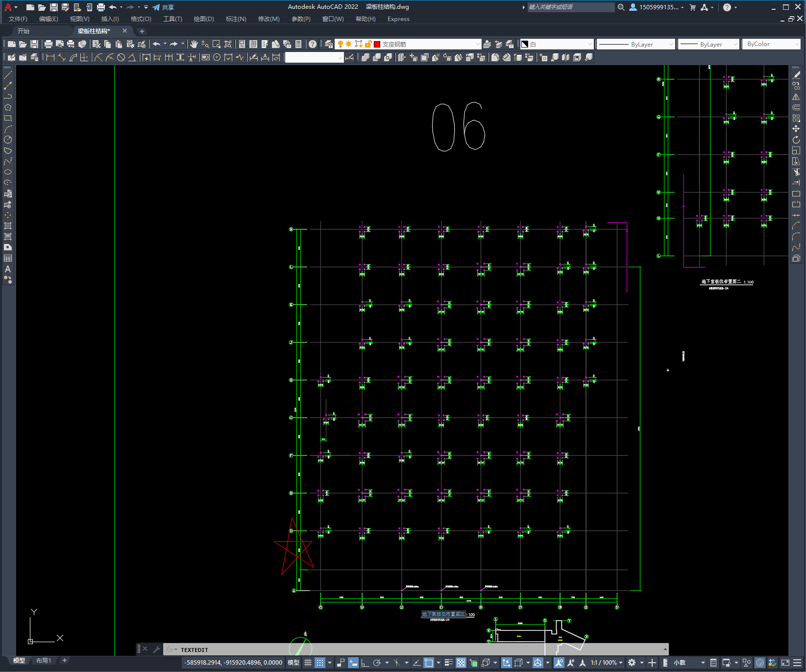Select the multiline Text tool (A)

[8, 269]
